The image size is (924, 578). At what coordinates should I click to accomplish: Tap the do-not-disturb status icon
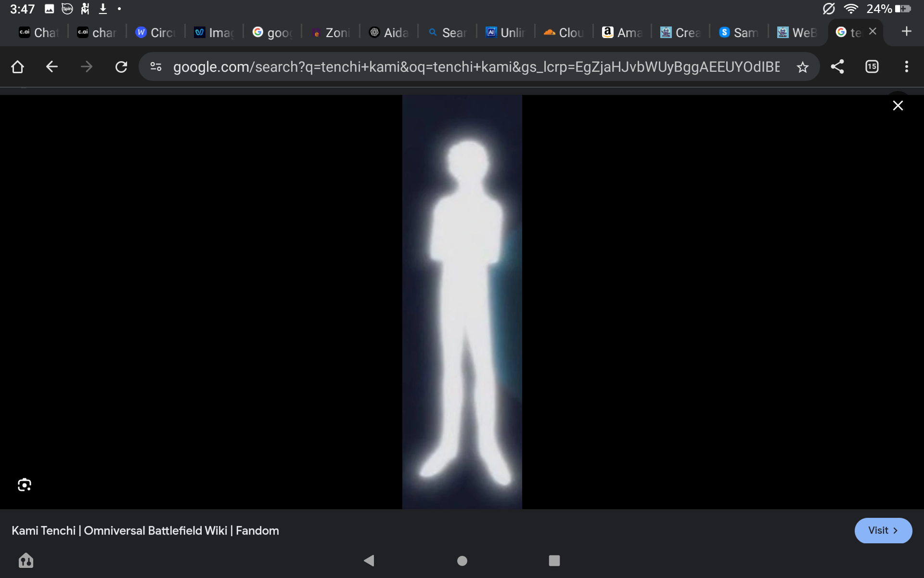click(829, 9)
